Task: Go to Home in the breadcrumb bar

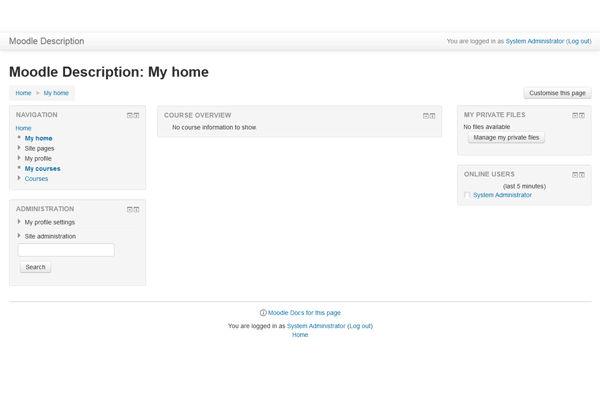Action: click(x=23, y=93)
